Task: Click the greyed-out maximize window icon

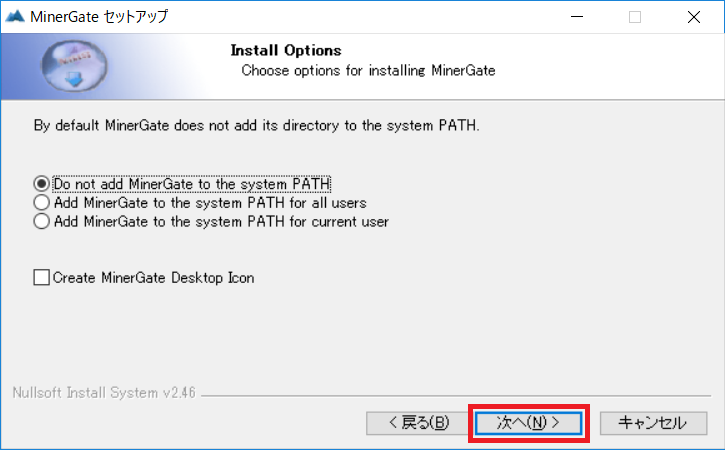Action: point(635,17)
